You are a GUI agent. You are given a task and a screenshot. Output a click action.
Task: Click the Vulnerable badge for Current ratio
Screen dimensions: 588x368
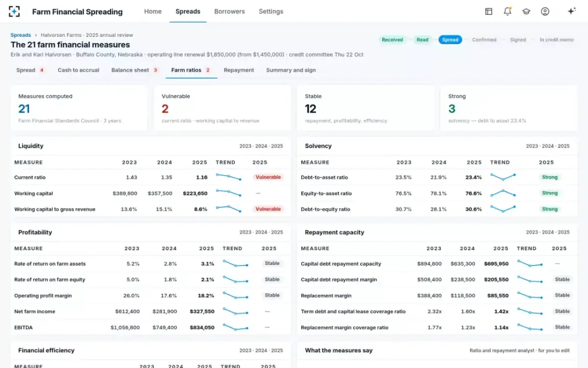click(268, 177)
